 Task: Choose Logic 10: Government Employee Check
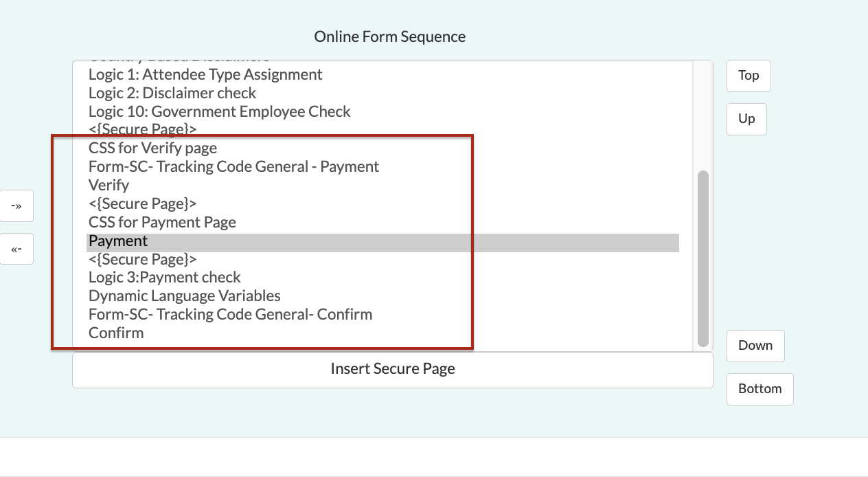220,111
